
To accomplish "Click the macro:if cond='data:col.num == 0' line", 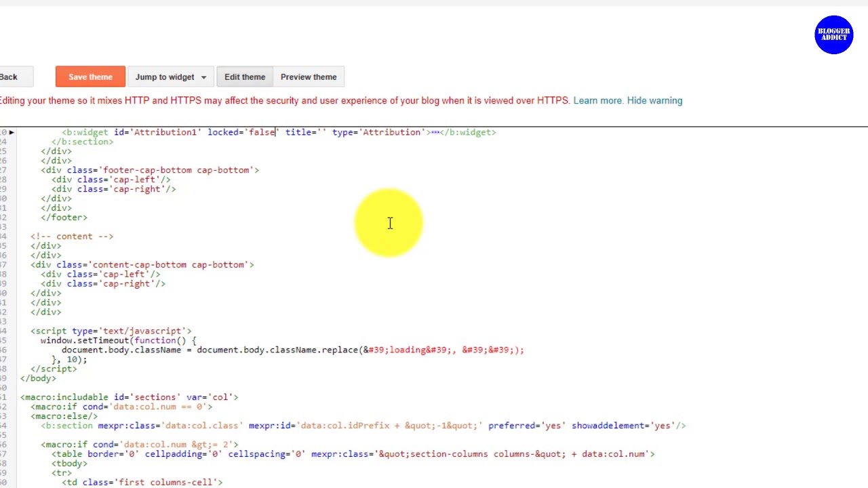I will pos(121,407).
